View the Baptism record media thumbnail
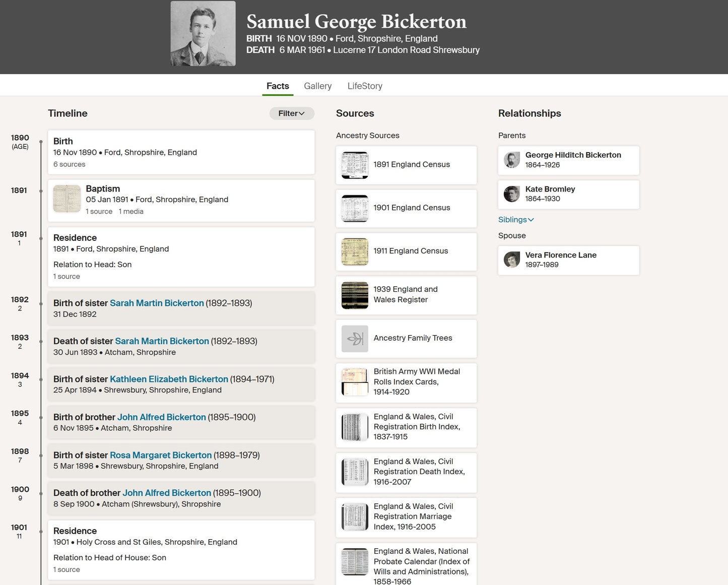Image resolution: width=728 pixels, height=585 pixels. click(x=67, y=199)
